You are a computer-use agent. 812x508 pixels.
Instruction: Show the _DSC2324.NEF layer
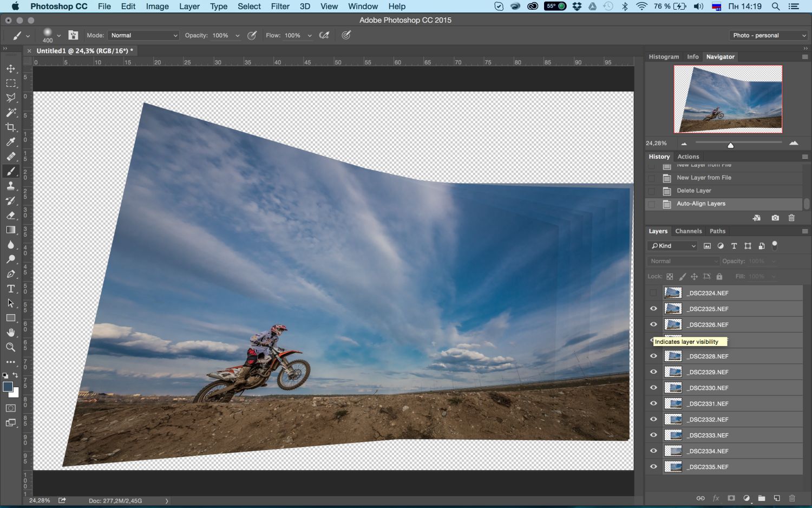coord(653,293)
